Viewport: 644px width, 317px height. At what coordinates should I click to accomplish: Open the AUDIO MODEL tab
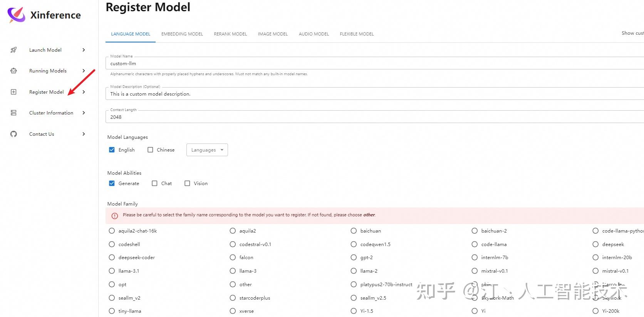coord(314,34)
